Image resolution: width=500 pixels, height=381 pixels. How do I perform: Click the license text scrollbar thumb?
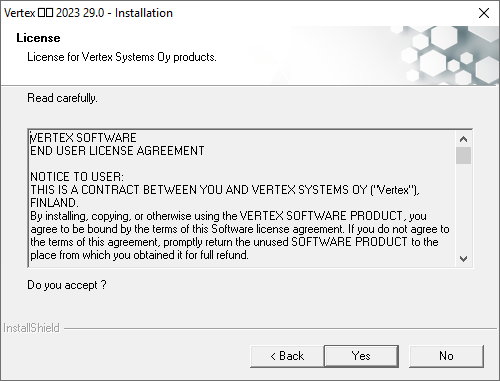463,156
